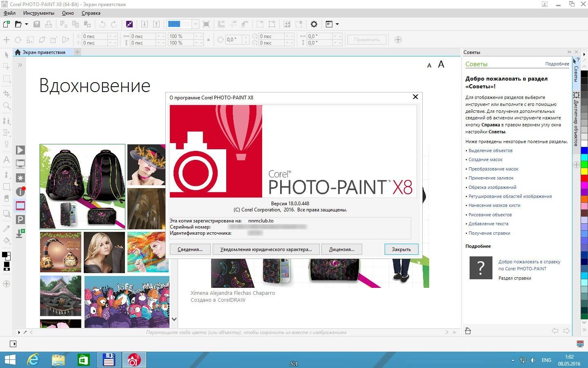Select the Crop tool in the toolbox
The height and width of the screenshot is (368, 588).
point(7,94)
